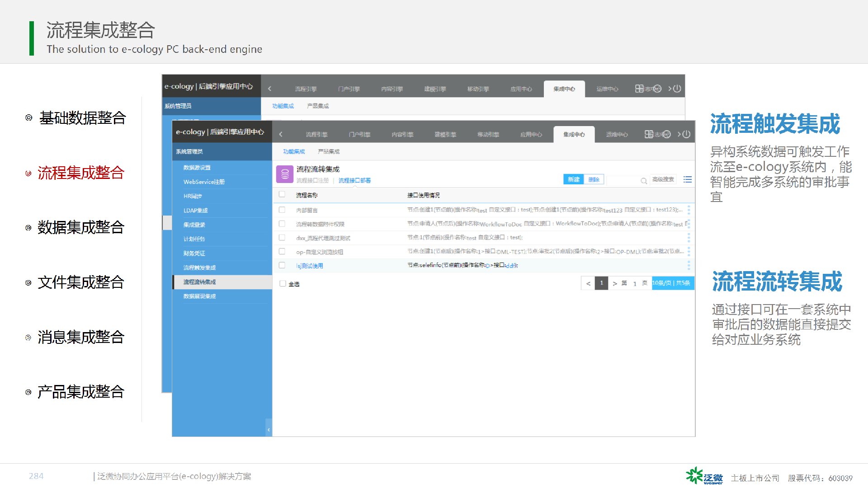Open 产品集成 sub-tab in front window
Viewport: 868px width, 488px height.
tap(329, 151)
